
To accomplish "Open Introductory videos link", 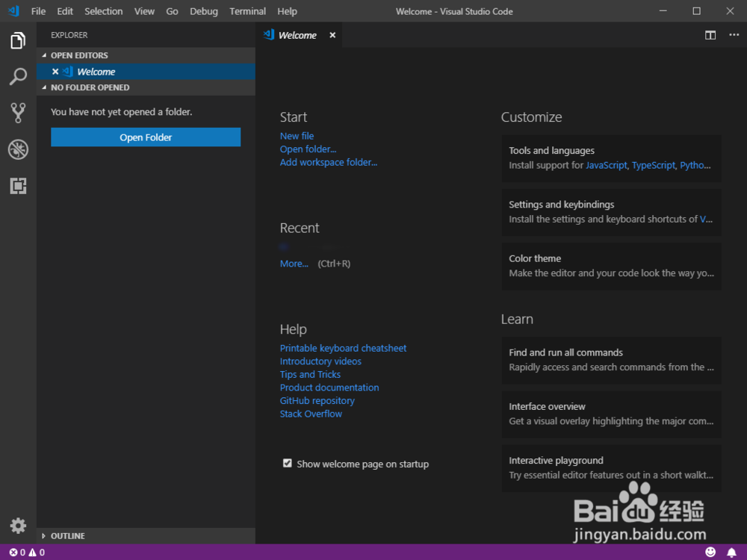I will coord(320,361).
